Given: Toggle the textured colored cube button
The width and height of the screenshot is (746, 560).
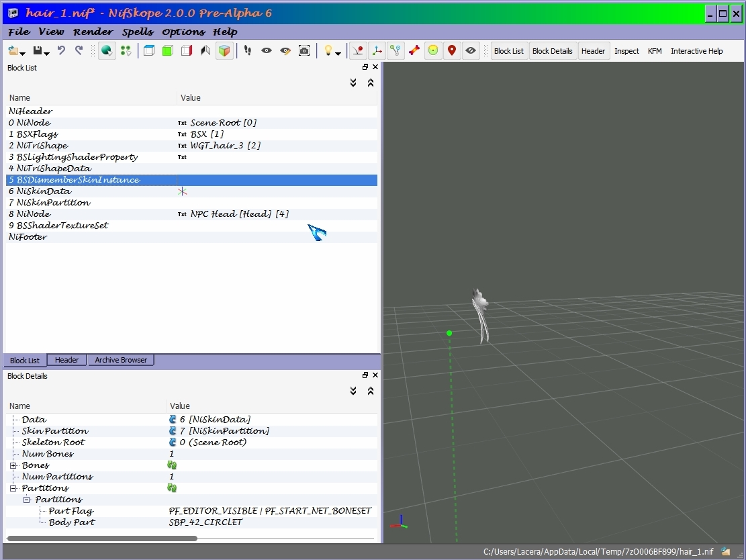Looking at the screenshot, I should (224, 50).
